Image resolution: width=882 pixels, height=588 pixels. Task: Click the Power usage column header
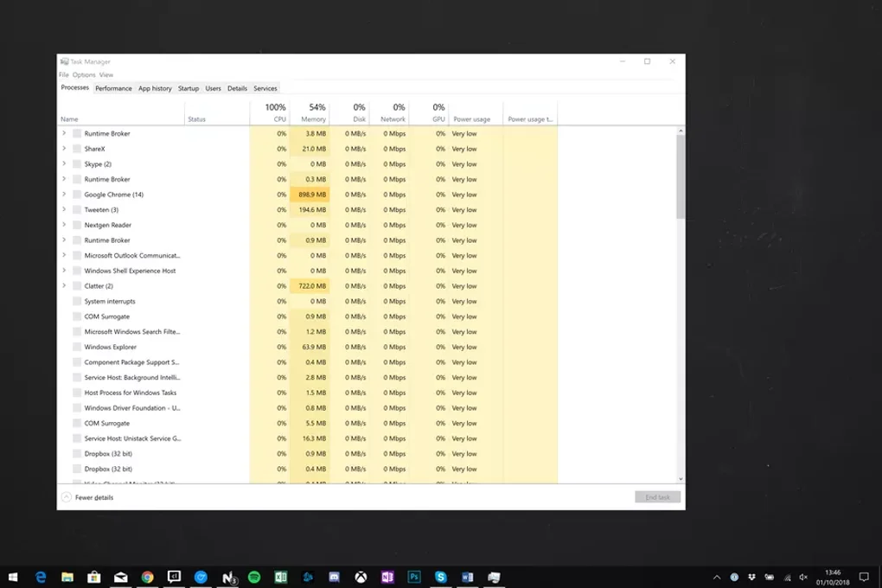(x=476, y=113)
